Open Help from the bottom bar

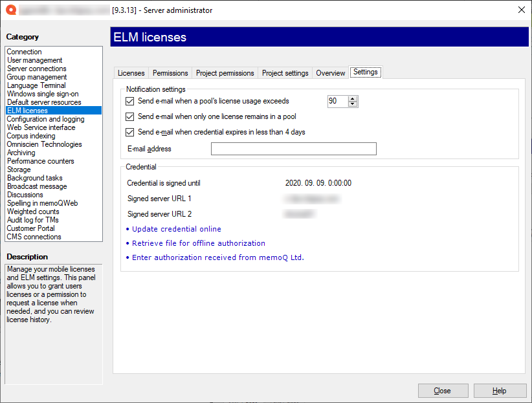coord(500,390)
